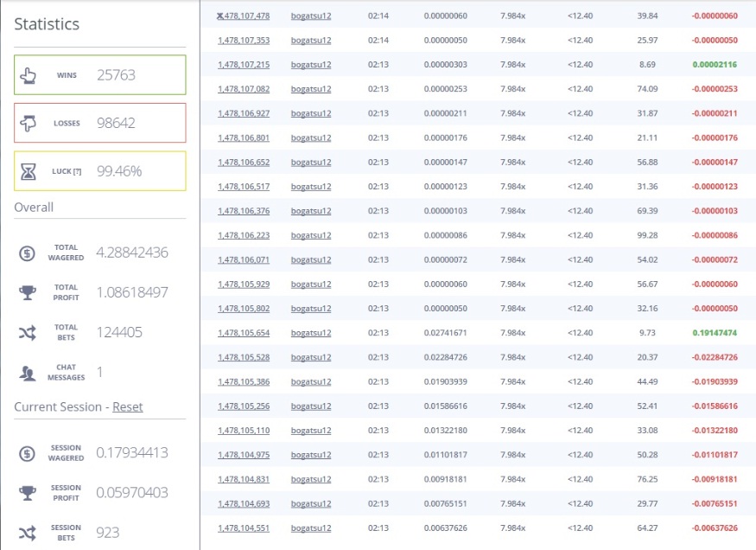
Task: Open bet ID 1,478,105,802
Action: (244, 308)
